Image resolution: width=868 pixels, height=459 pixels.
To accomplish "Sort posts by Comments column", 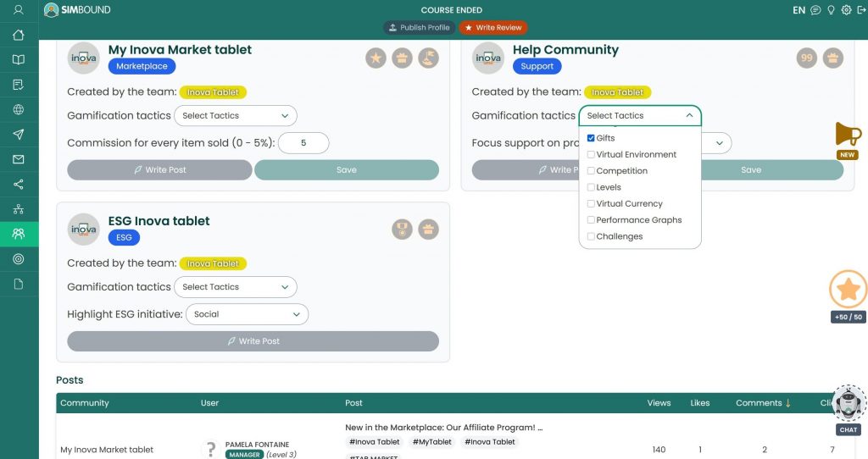I will tap(763, 403).
